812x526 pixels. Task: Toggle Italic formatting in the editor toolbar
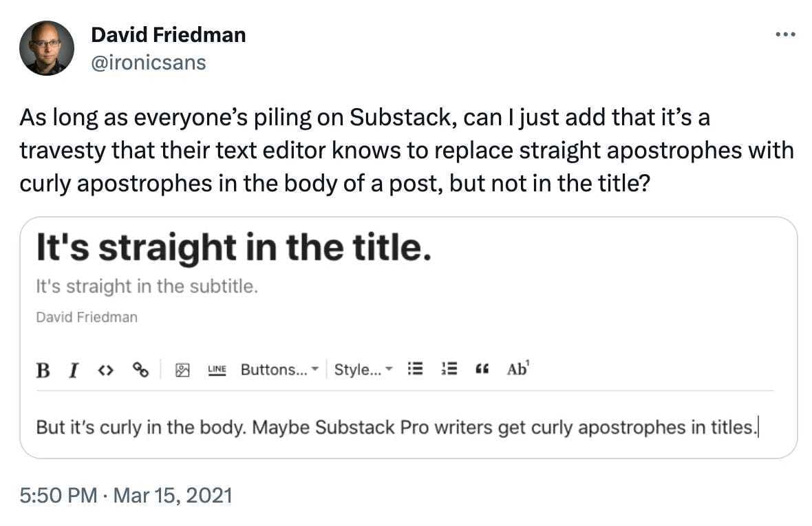click(x=74, y=370)
